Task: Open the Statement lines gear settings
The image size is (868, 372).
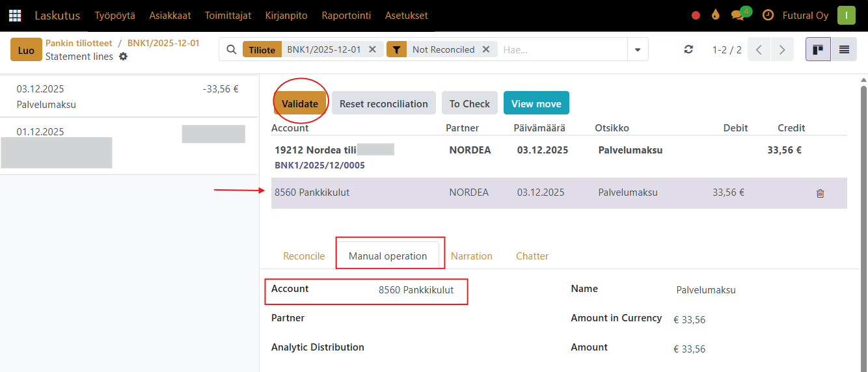Action: coord(123,57)
